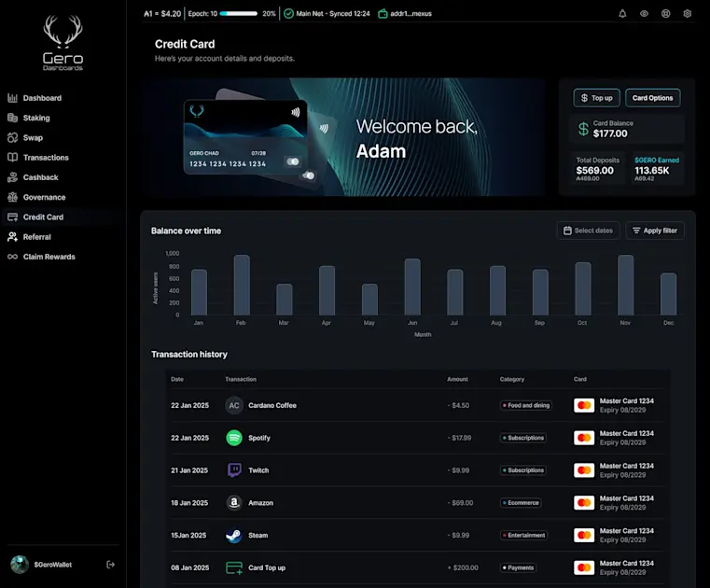Click the front credit card image
The image size is (710, 588).
pos(245,137)
